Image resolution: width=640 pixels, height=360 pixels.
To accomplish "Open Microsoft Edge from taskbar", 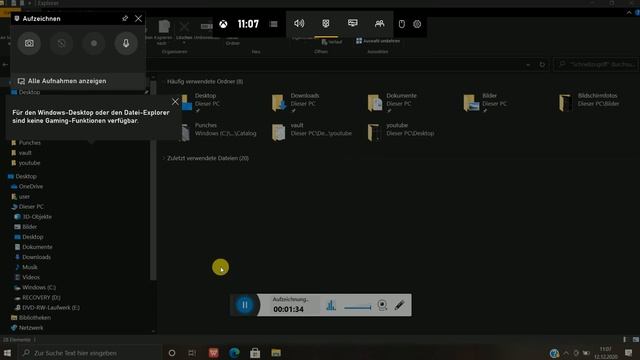I will [x=234, y=353].
